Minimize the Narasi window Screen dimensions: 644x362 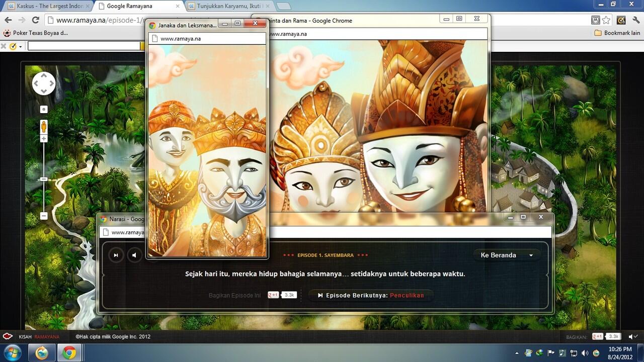click(511, 217)
